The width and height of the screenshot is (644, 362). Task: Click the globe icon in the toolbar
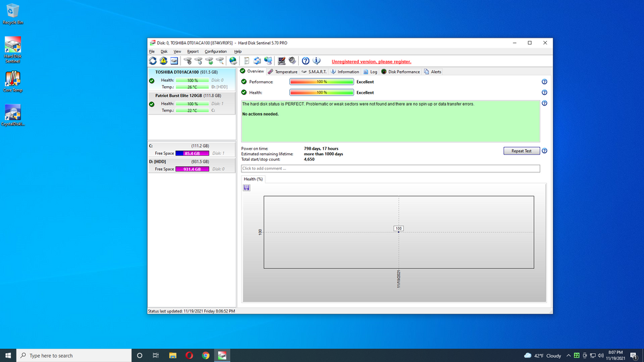[233, 61]
